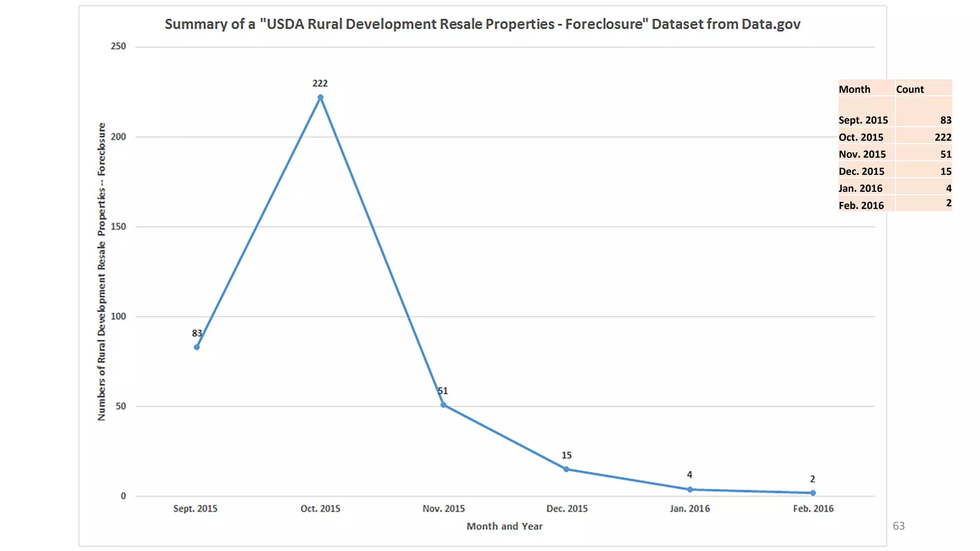
Task: Click the Month and Year axis title
Action: click(504, 526)
